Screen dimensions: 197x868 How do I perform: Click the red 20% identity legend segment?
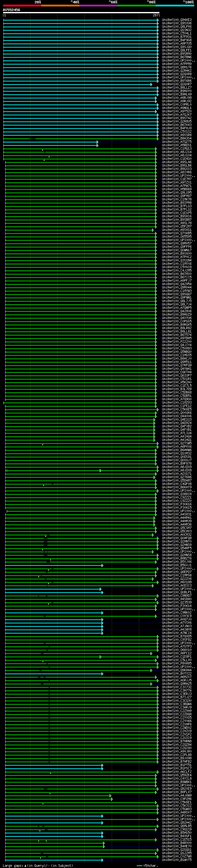point(22,6)
